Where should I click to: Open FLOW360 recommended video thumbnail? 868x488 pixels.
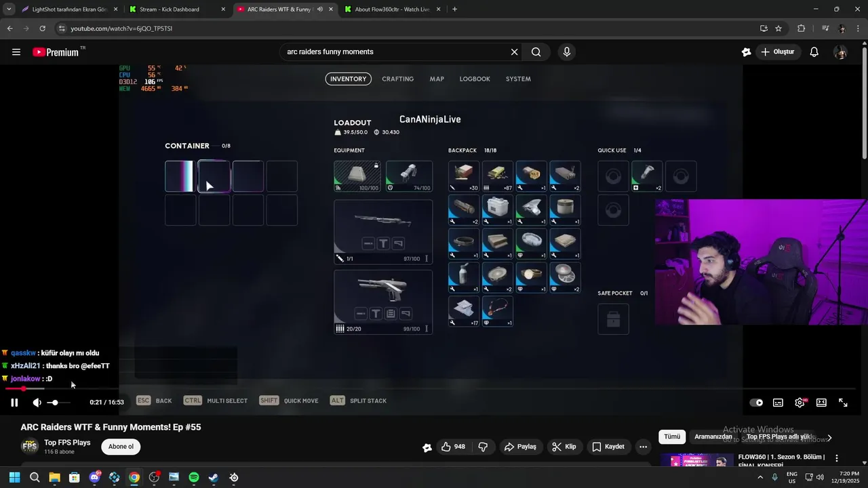[697, 460]
